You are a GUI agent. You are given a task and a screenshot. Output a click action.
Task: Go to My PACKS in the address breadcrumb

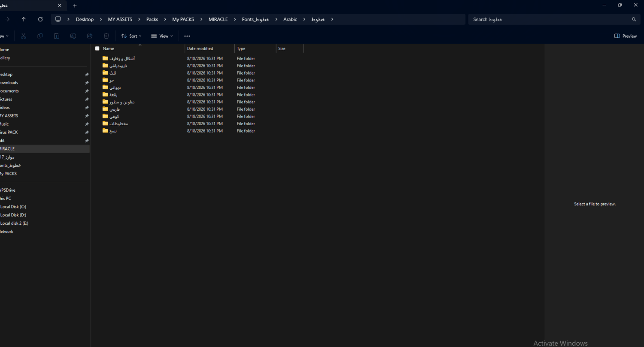(183, 19)
